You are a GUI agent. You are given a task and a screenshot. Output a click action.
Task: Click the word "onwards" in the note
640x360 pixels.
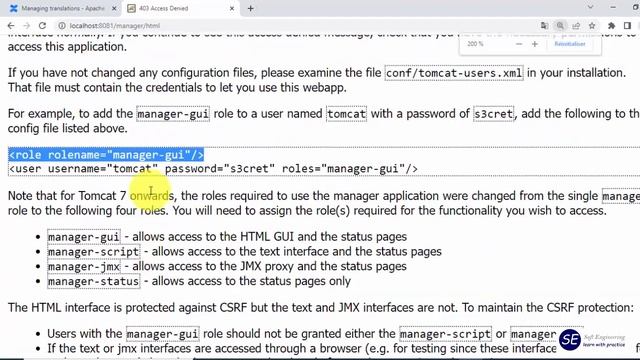click(152, 196)
